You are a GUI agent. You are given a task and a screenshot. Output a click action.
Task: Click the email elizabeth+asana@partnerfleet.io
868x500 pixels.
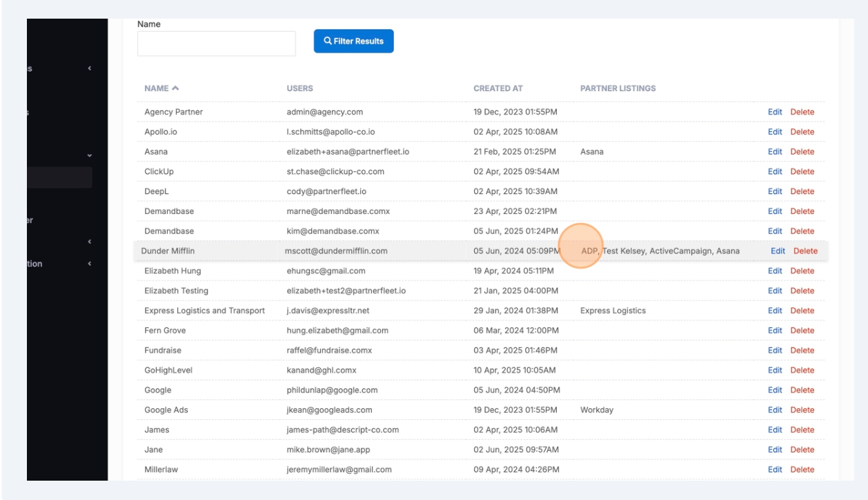(348, 152)
